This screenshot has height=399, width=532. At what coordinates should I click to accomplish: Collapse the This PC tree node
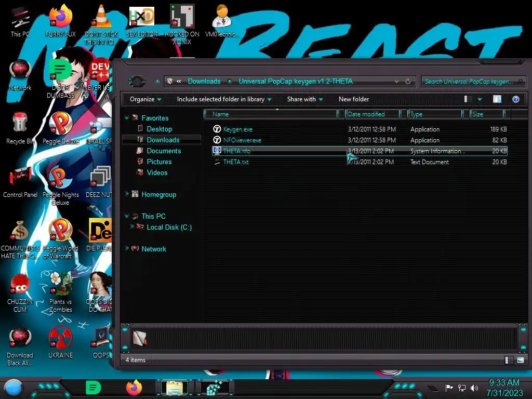127,216
